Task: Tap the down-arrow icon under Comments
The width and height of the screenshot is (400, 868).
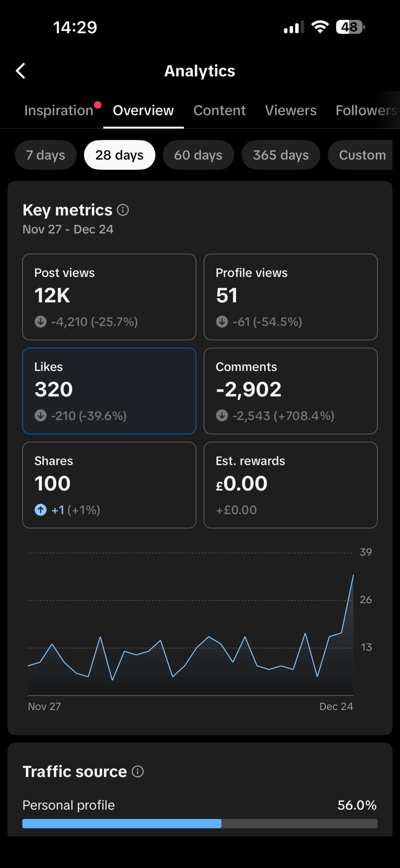Action: coord(222,415)
